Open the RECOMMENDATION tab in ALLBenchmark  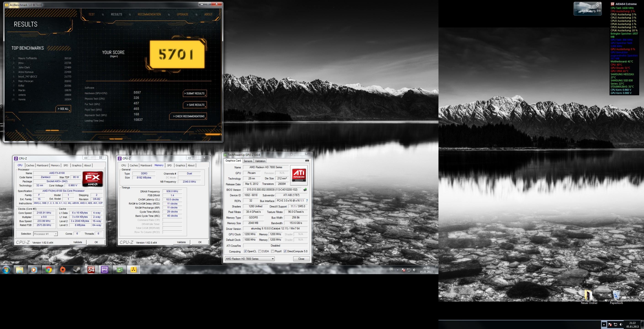pos(149,14)
